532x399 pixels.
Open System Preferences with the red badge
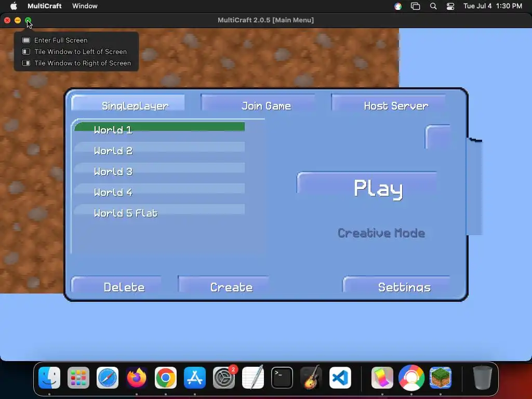[224, 378]
